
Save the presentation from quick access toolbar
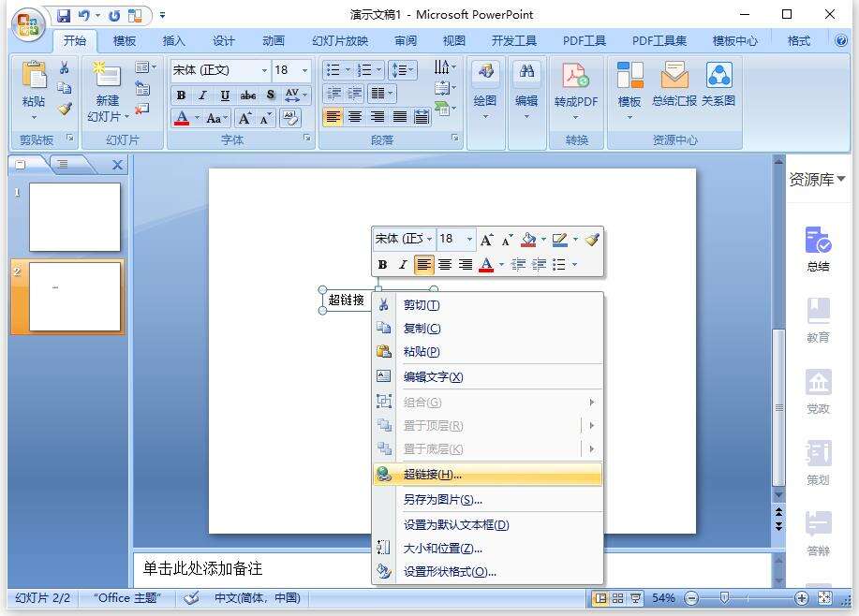click(64, 15)
